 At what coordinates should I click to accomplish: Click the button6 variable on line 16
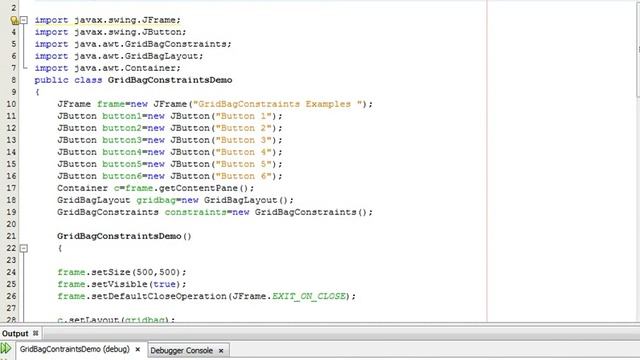point(122,176)
